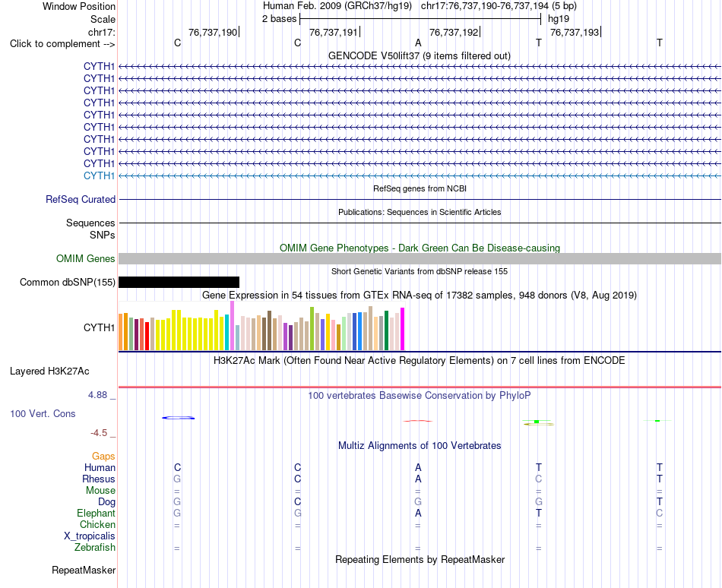
Task: Click the OMIM Gene Phenotypes green title
Action: point(420,248)
